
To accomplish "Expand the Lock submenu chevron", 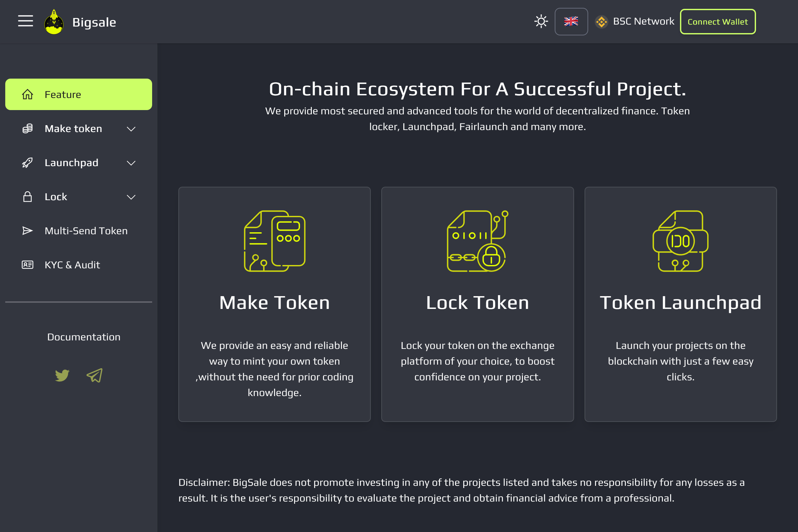I will pos(131,197).
